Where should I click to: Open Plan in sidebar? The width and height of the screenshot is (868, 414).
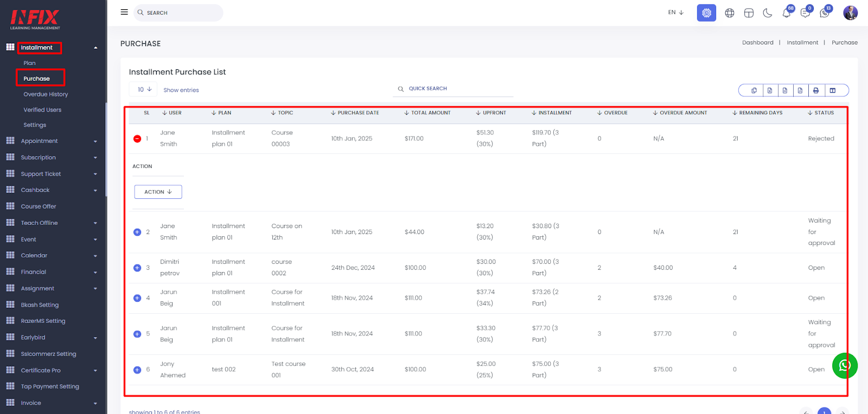tap(29, 63)
